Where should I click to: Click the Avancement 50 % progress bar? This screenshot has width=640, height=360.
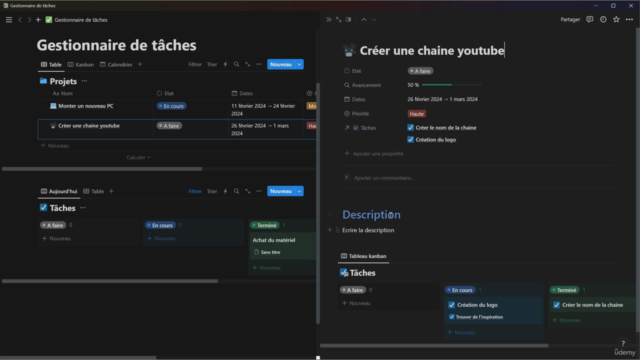[x=452, y=85]
